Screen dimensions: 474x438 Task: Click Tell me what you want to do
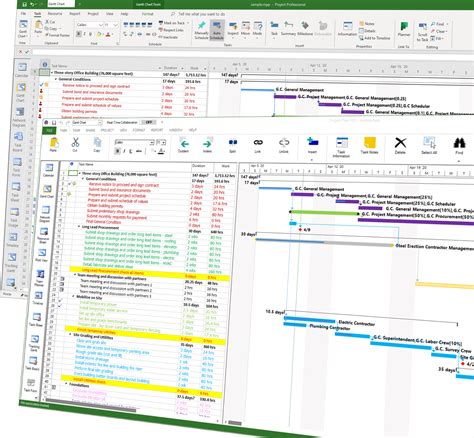(x=201, y=14)
